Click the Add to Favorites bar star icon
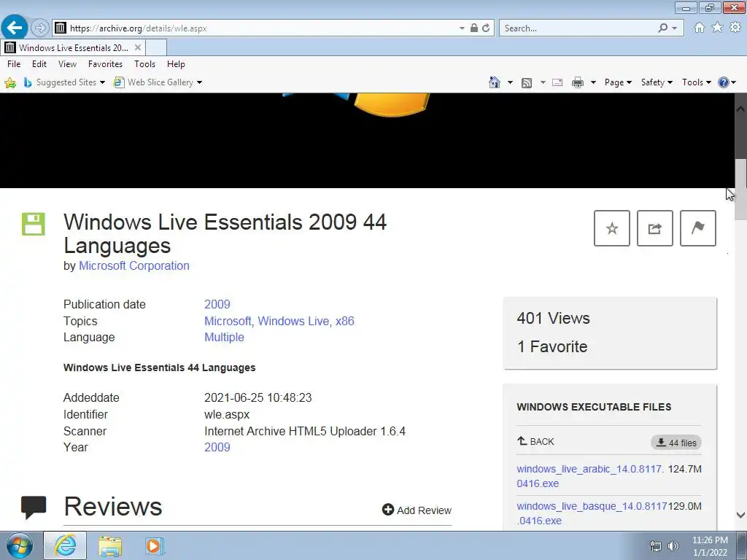 [x=10, y=82]
